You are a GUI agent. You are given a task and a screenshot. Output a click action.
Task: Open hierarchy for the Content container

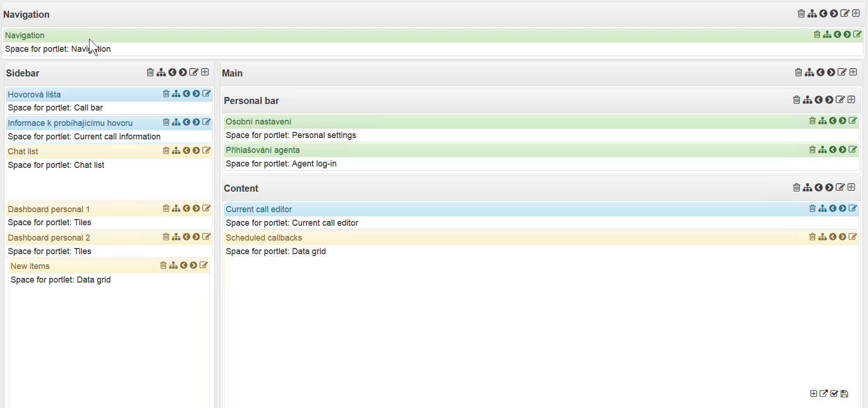[x=807, y=187]
